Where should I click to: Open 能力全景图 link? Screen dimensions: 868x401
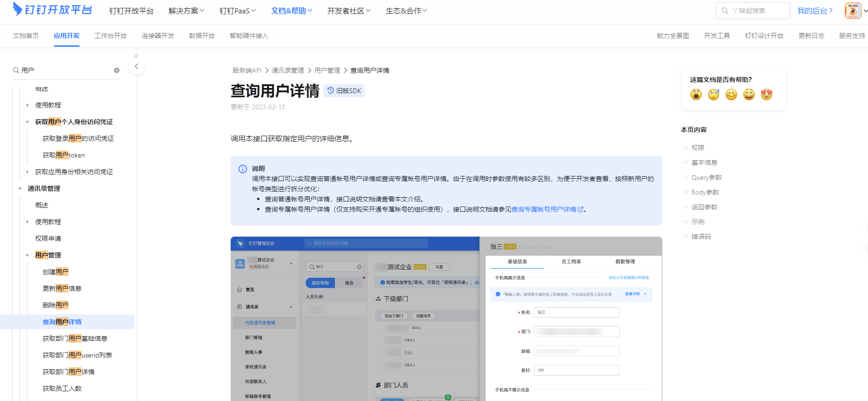click(x=673, y=36)
